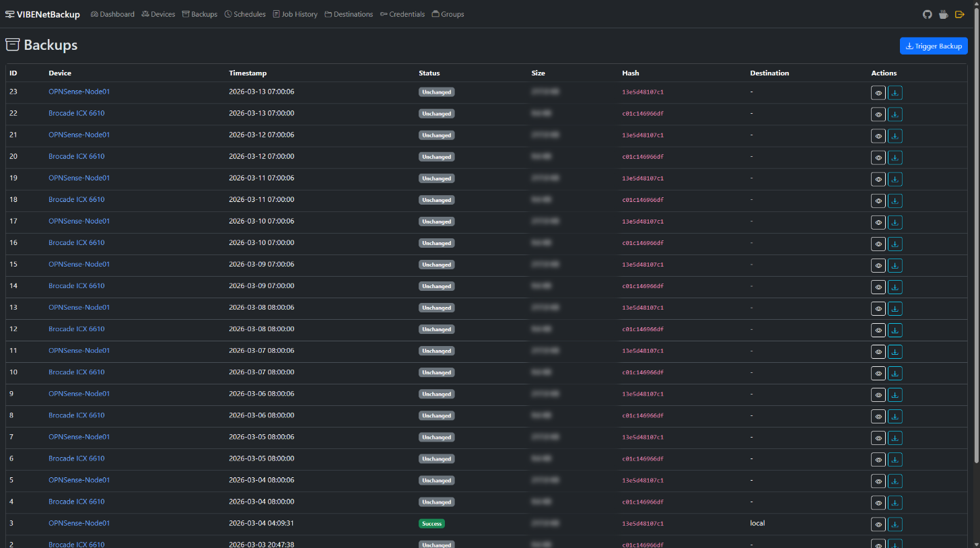Image resolution: width=980 pixels, height=548 pixels.
Task: View backup ID 4 with eye icon
Action: 878,502
